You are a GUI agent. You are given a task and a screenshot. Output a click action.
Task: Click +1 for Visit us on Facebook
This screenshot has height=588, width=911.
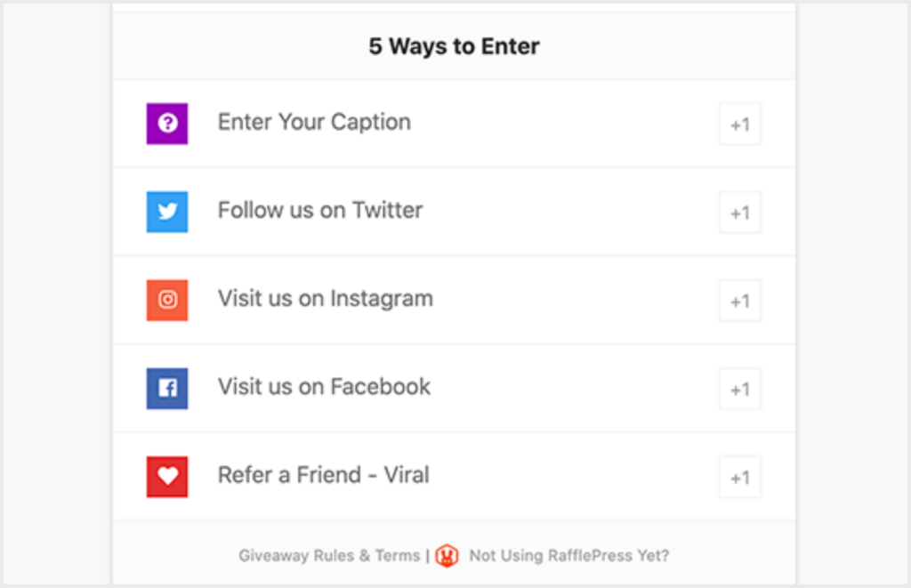pyautogui.click(x=739, y=389)
